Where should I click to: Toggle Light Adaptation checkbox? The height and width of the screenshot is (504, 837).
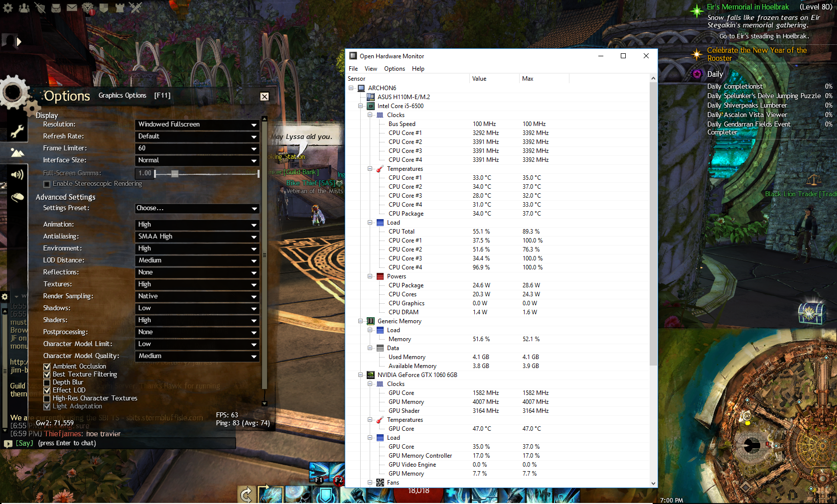[x=47, y=406]
